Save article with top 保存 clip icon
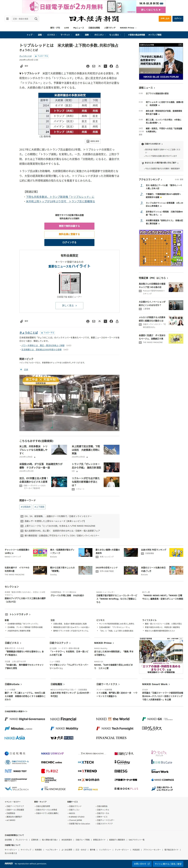 pyautogui.click(x=24, y=66)
